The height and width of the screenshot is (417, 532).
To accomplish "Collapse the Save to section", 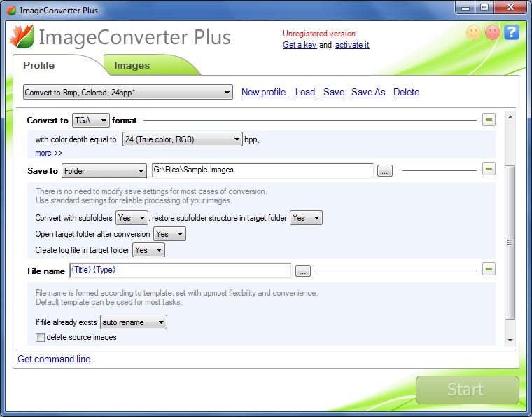I will click(x=489, y=169).
